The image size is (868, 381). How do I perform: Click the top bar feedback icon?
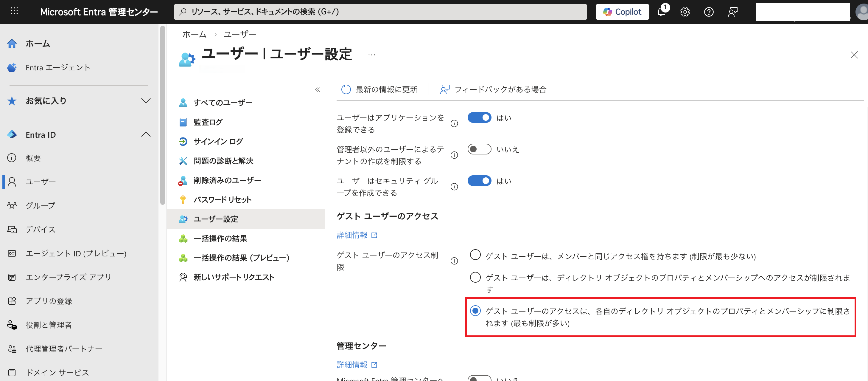tap(732, 12)
